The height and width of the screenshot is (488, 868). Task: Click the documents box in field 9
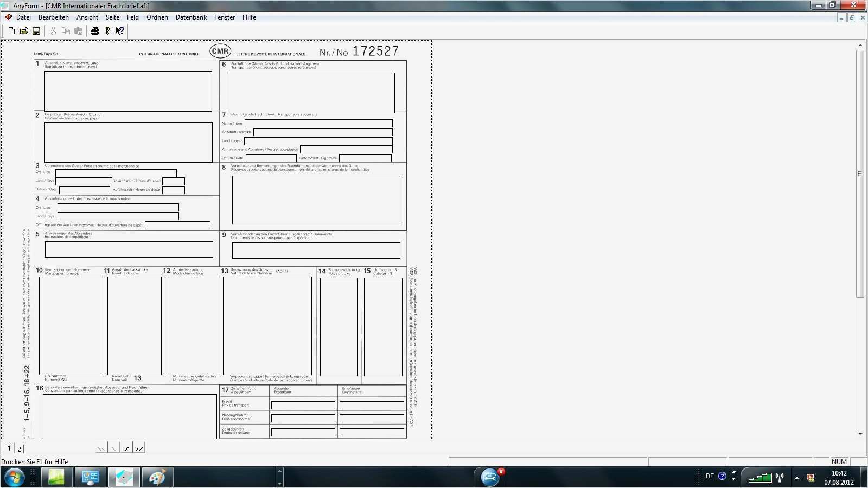tap(316, 251)
